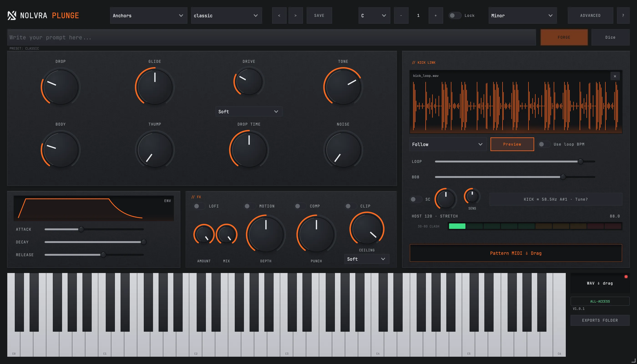Open the Clip ceiling Soft dropdown
The width and height of the screenshot is (637, 364).
pyautogui.click(x=367, y=259)
